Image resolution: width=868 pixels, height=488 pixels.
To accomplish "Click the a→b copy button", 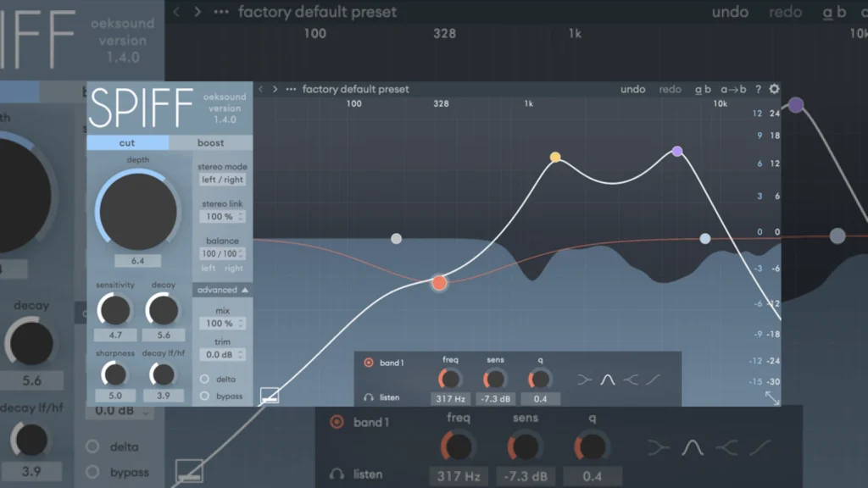I will point(733,89).
